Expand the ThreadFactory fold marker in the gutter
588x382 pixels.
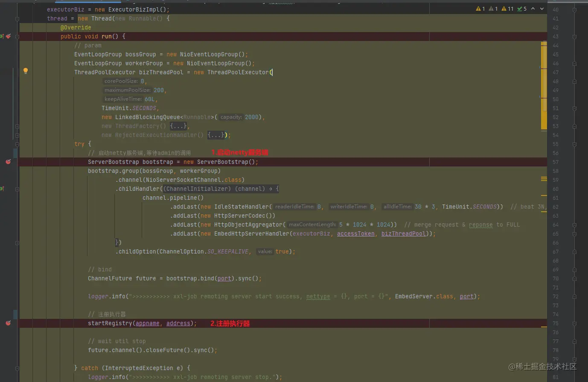pos(17,126)
